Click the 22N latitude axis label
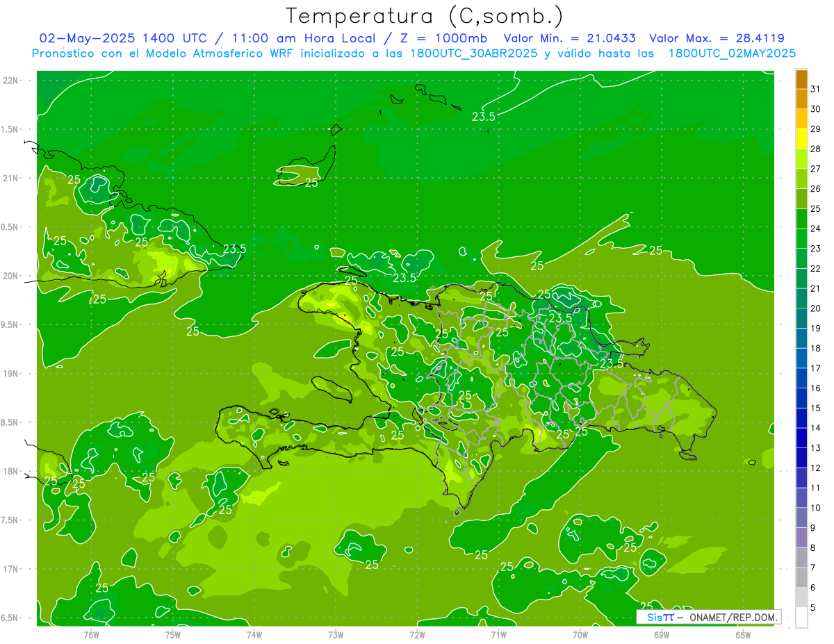The height and width of the screenshot is (644, 834). 11,81
